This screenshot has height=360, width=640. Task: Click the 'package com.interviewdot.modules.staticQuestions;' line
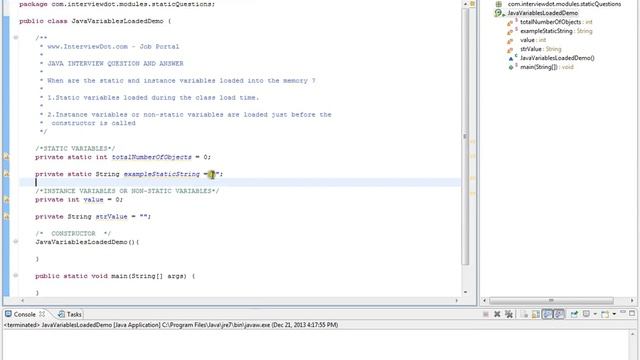(x=117, y=4)
